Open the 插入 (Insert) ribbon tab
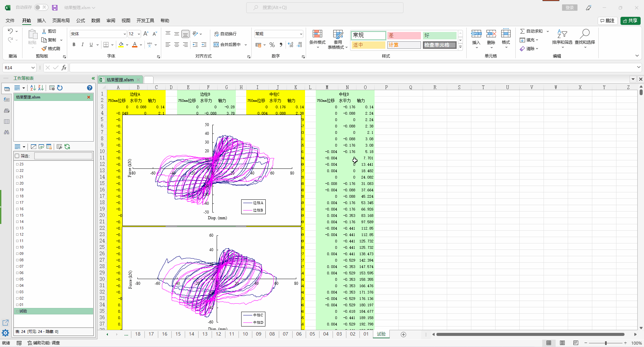This screenshot has width=644, height=347. (x=41, y=21)
